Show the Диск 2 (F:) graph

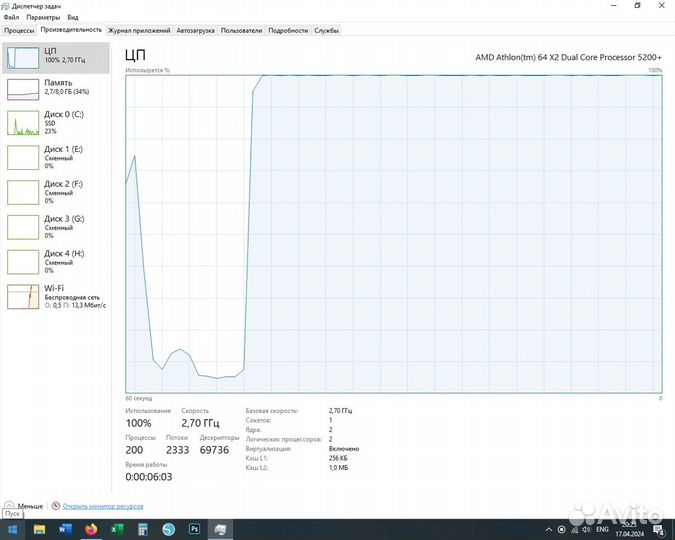[x=55, y=192]
